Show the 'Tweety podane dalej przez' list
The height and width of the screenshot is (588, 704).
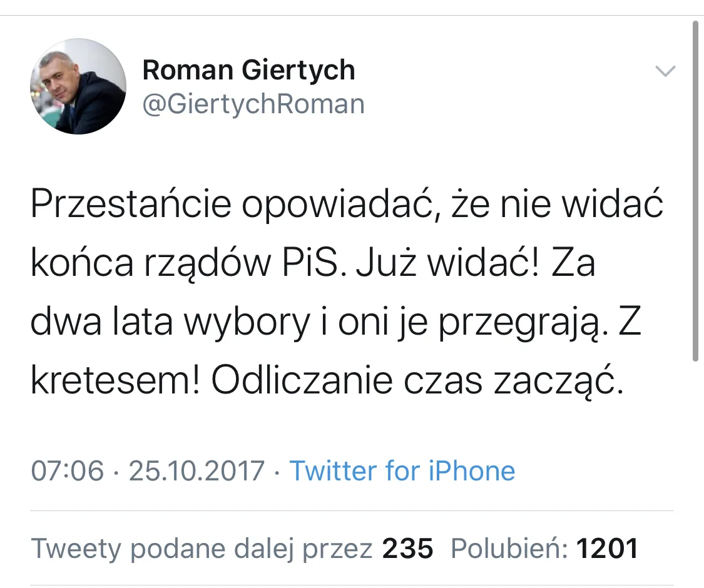click(202, 549)
